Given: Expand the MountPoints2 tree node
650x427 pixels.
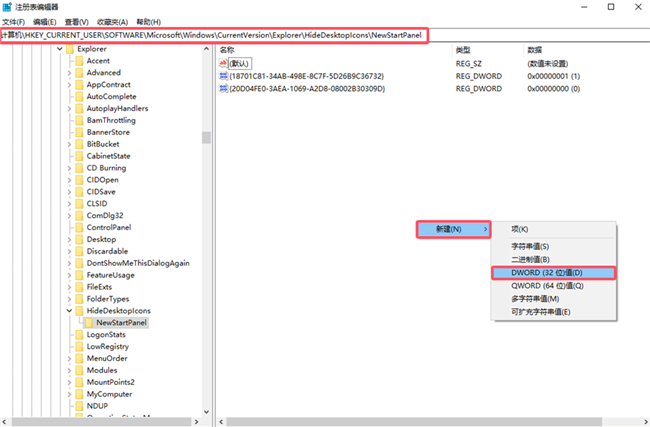Looking at the screenshot, I should coord(68,382).
